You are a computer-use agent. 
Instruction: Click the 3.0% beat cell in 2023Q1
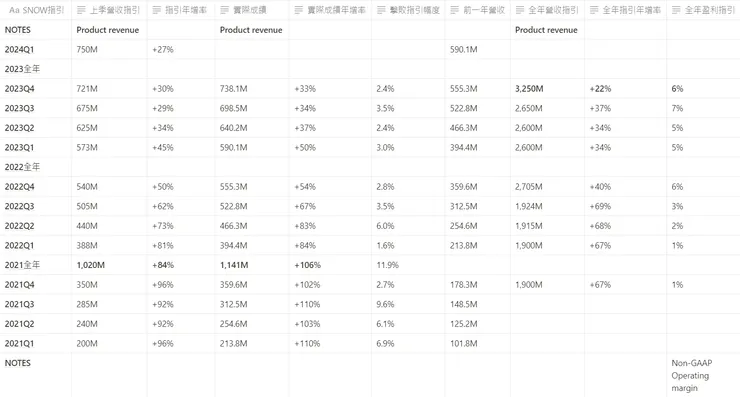pos(385,147)
